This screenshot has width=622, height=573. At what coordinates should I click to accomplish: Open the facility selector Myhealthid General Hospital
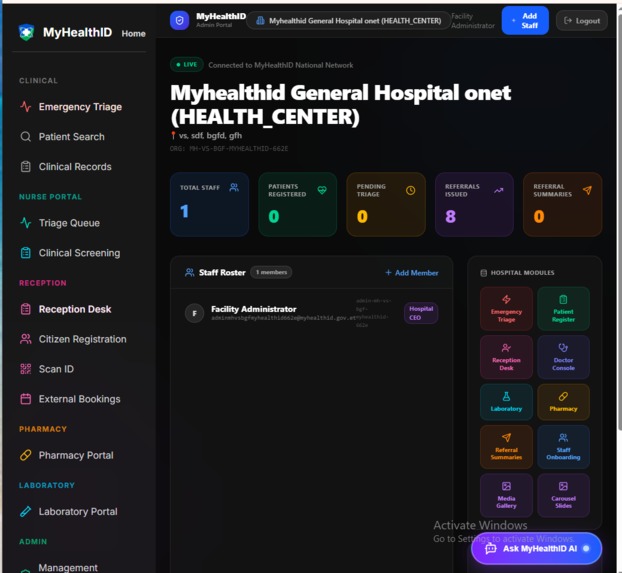[348, 21]
